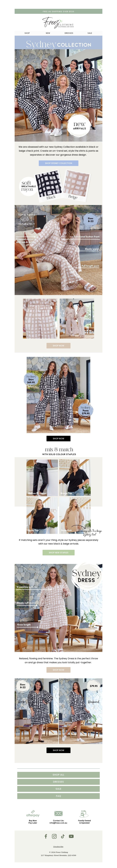Open the Facebook social icon

tap(46, 836)
